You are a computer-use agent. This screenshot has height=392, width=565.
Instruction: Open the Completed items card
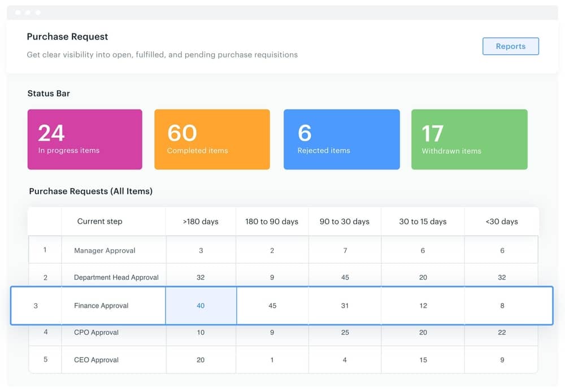point(212,140)
